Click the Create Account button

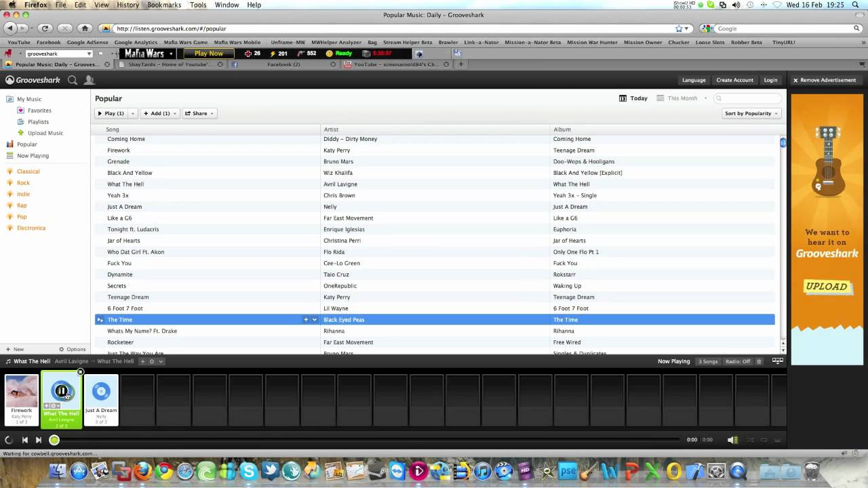(x=734, y=80)
